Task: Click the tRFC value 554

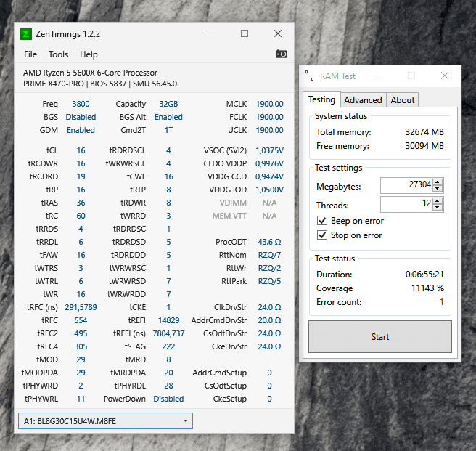Action: click(x=81, y=320)
